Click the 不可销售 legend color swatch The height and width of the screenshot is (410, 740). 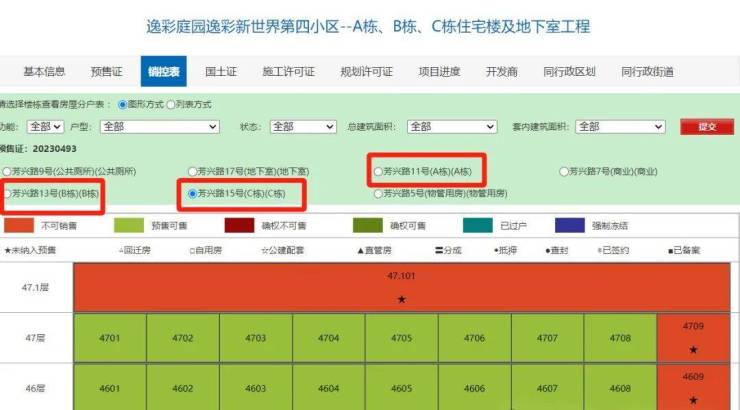[19, 225]
